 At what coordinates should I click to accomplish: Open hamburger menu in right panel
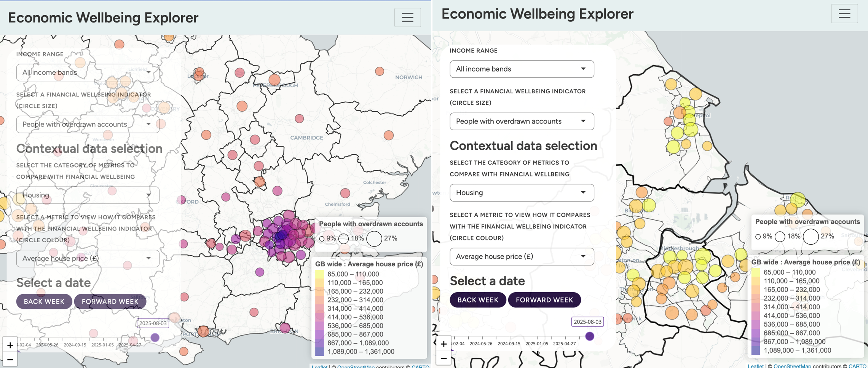point(844,14)
